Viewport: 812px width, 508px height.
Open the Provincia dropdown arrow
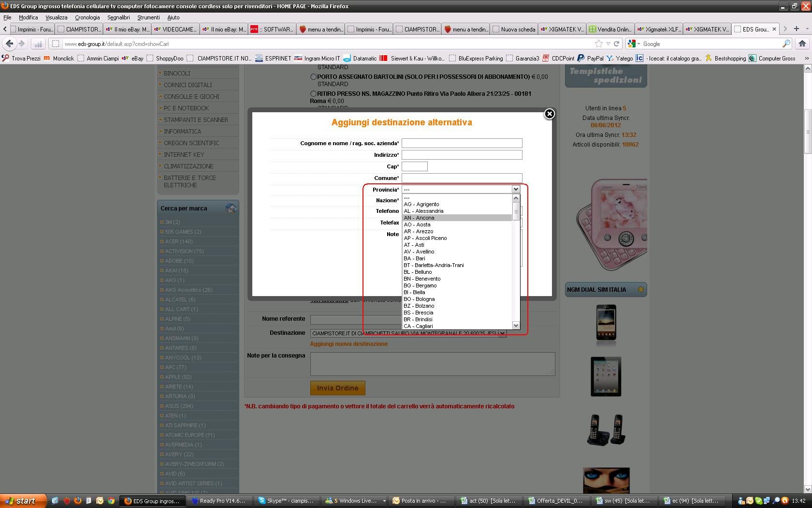point(516,189)
